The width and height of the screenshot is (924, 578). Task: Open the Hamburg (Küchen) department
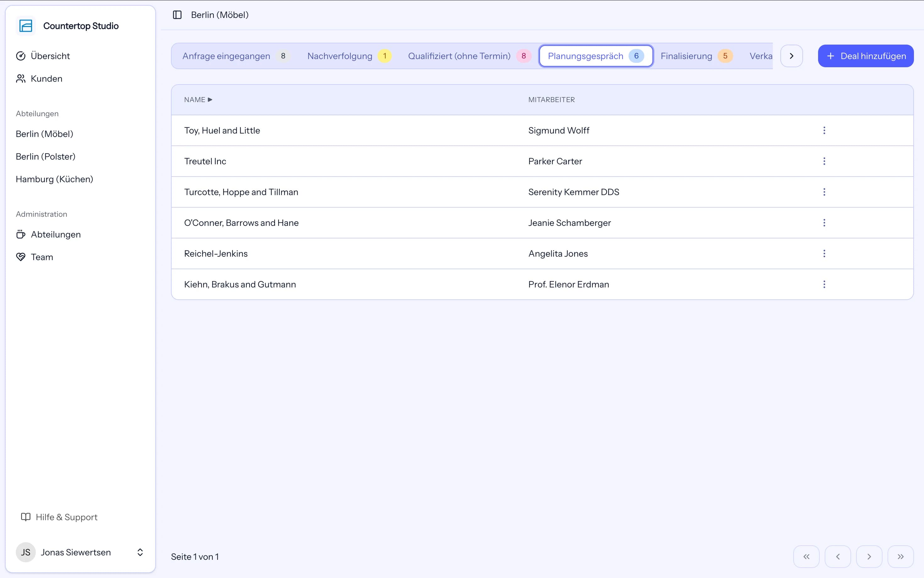click(54, 179)
